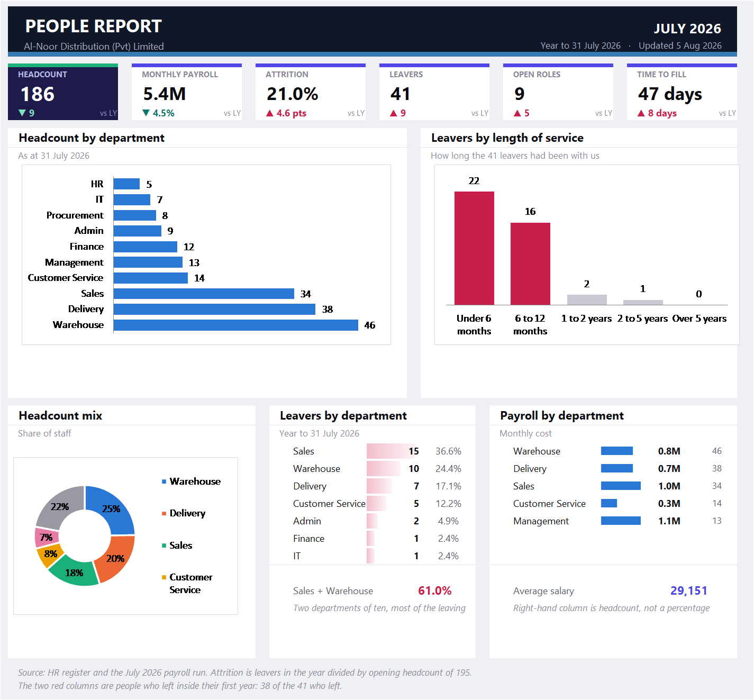The image size is (754, 700).
Task: Click the Headcount by department heading
Action: [92, 138]
